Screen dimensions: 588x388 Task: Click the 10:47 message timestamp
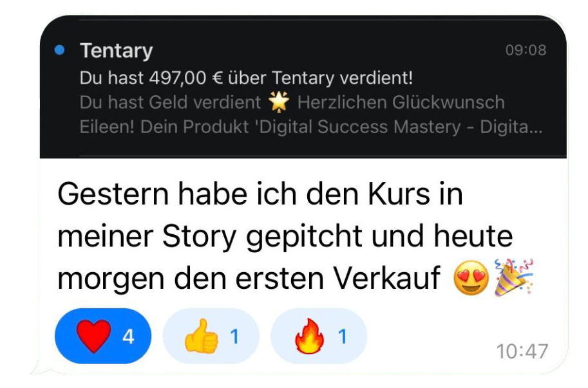pyautogui.click(x=522, y=351)
